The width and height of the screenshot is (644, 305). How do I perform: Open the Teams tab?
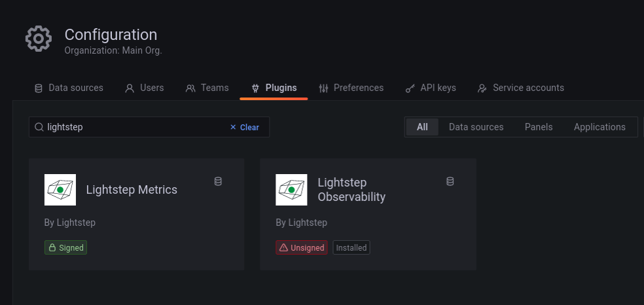pos(207,88)
